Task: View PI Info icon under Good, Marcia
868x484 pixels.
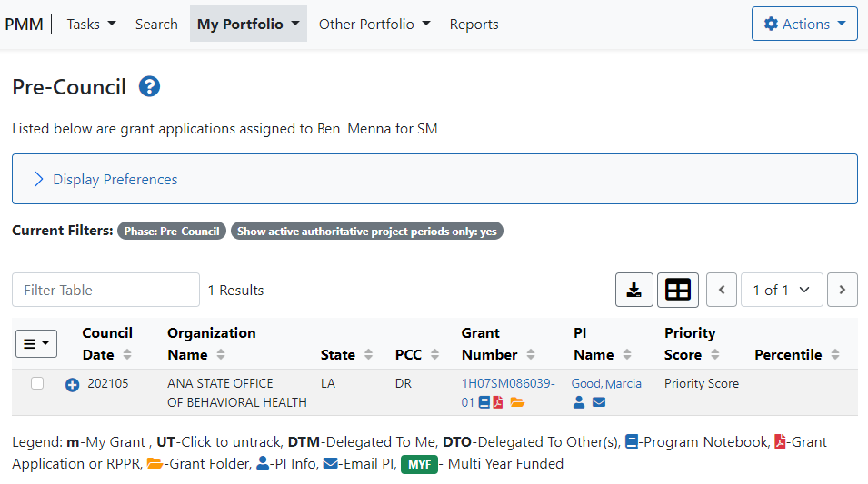Action: click(x=578, y=402)
